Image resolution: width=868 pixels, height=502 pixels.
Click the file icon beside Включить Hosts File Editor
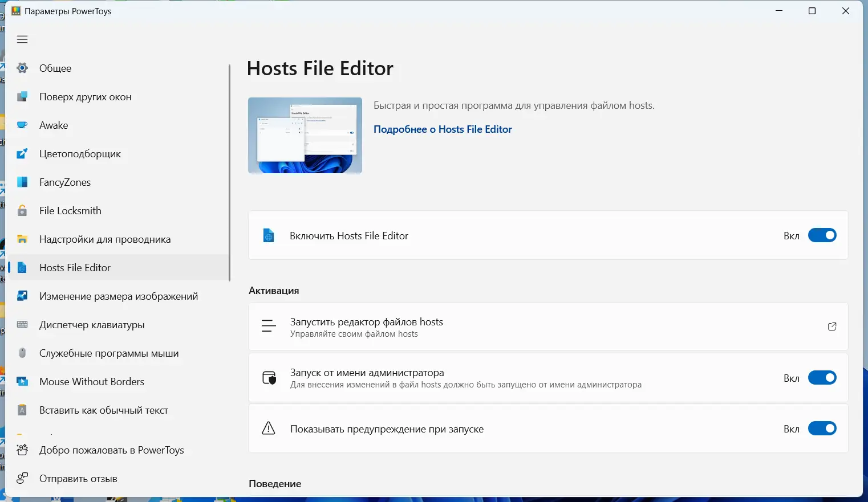269,235
